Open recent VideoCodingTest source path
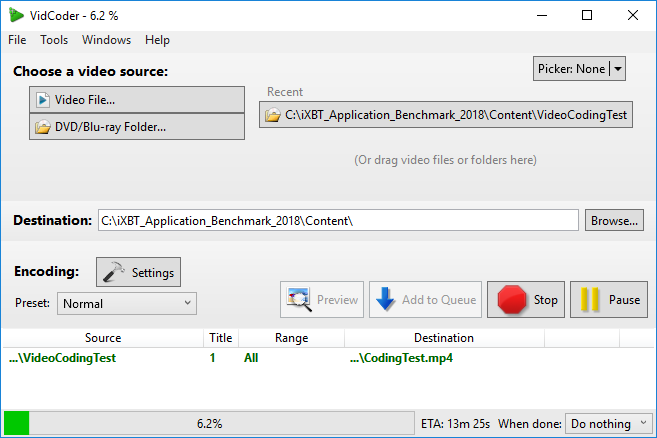The width and height of the screenshot is (657, 438). pos(446,115)
